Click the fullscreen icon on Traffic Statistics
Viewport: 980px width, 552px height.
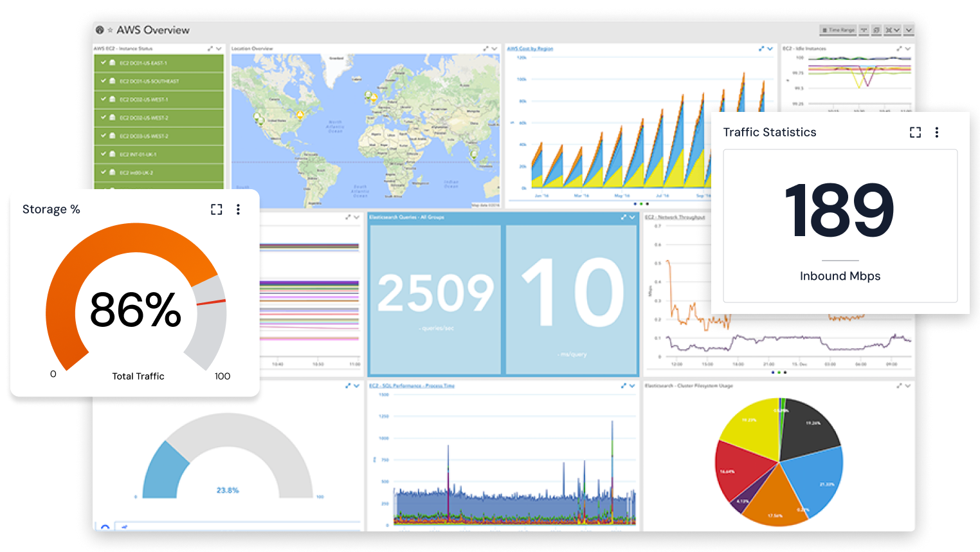coord(915,132)
